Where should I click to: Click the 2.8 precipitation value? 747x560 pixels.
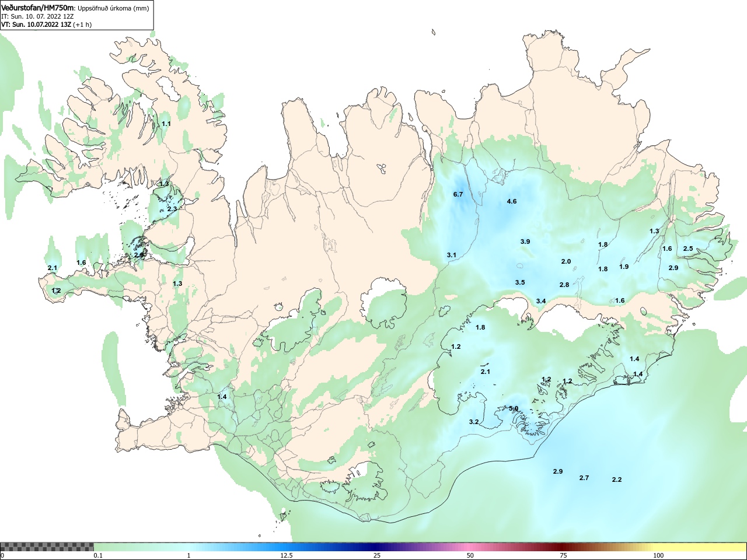coord(564,285)
